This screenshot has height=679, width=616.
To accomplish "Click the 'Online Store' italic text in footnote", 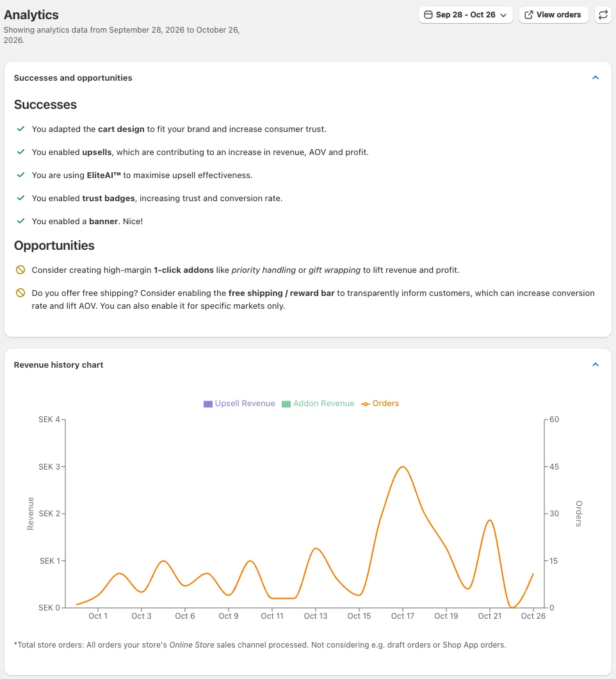I will coord(191,645).
